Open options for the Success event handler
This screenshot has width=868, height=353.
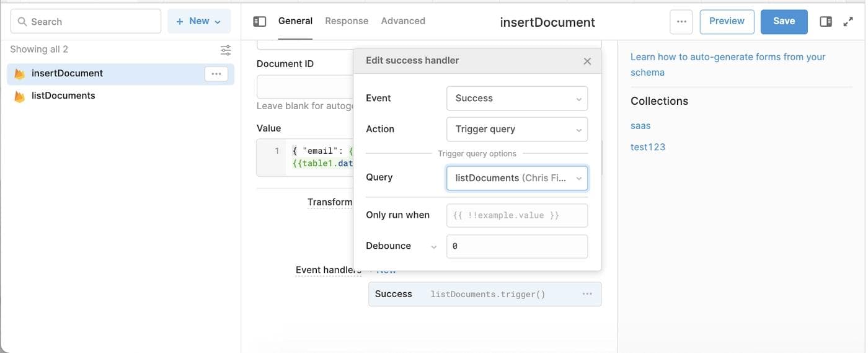587,294
